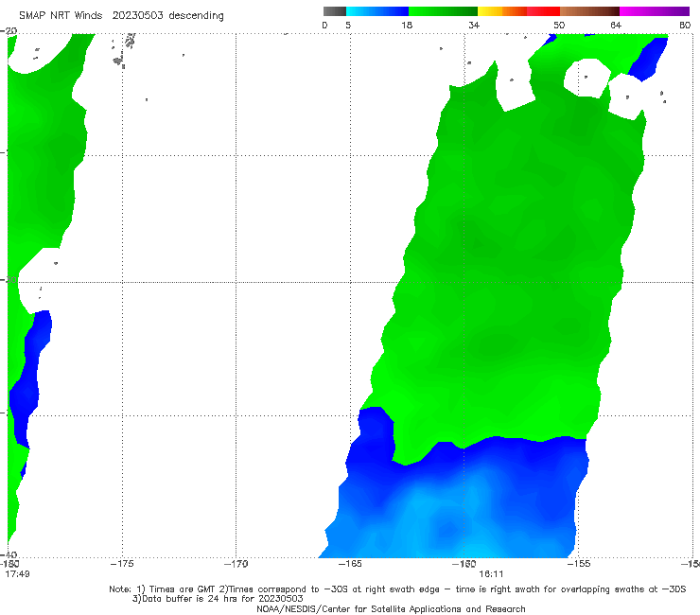Click the color bar maximum label '80'

click(685, 25)
